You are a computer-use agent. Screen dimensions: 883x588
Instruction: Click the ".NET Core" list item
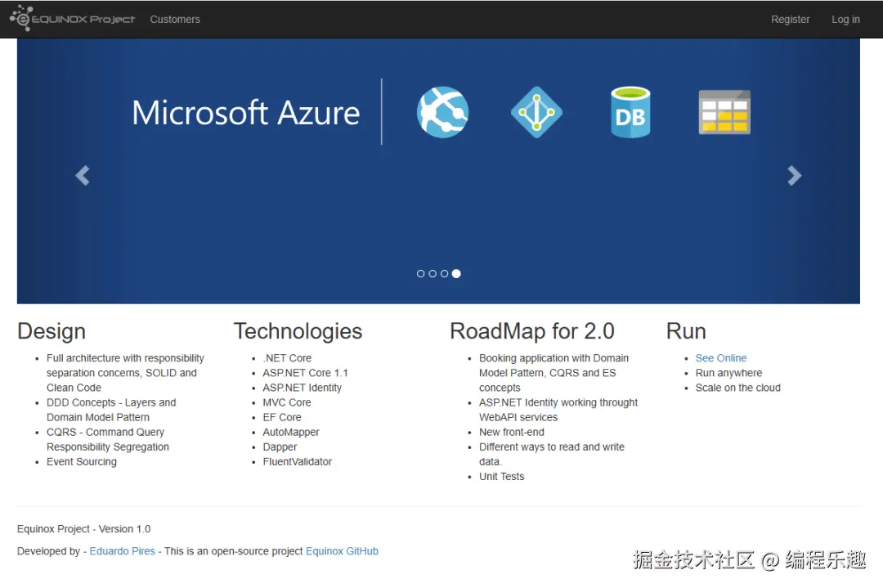[287, 358]
